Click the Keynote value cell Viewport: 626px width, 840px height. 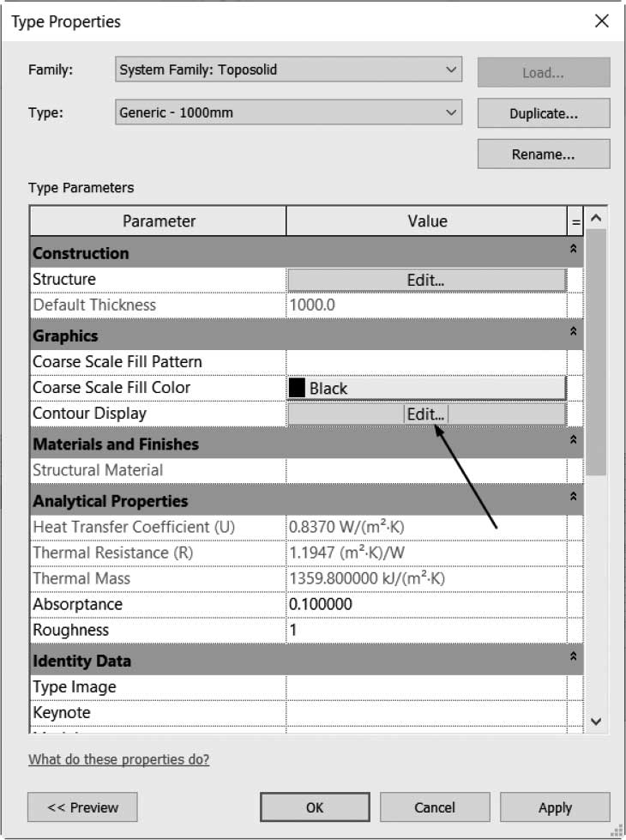[427, 712]
